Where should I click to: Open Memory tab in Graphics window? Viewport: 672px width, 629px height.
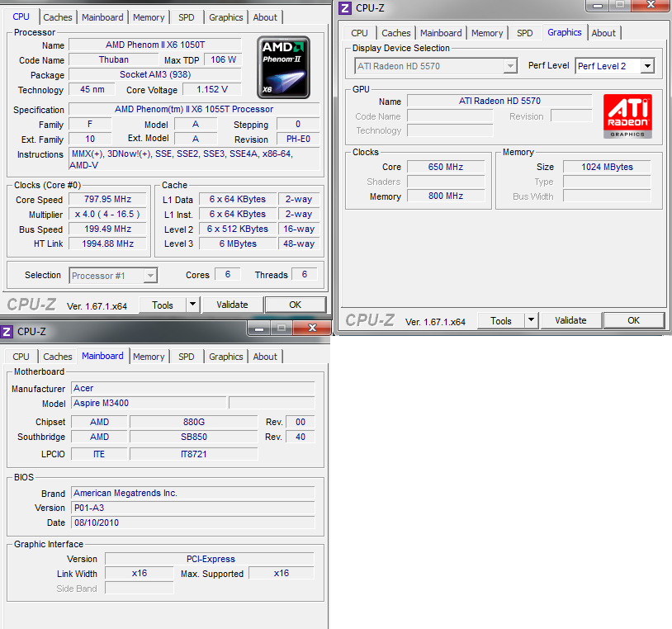pos(487,33)
